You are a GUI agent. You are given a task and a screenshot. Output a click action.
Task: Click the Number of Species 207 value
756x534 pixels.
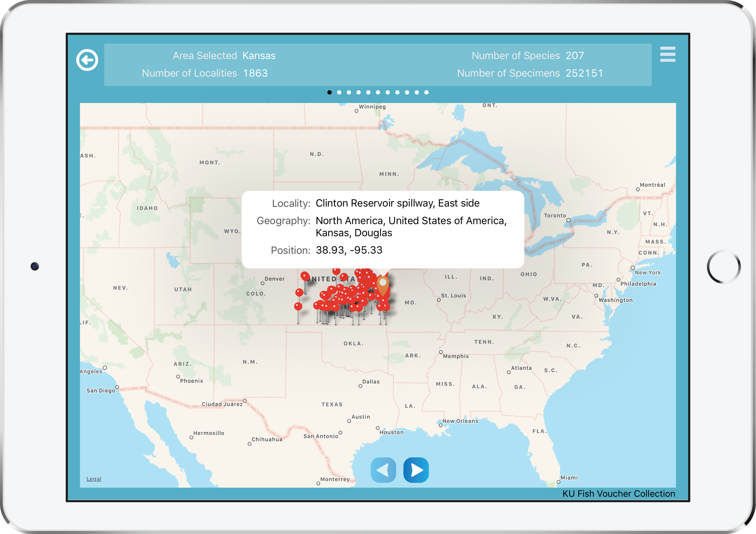[575, 56]
